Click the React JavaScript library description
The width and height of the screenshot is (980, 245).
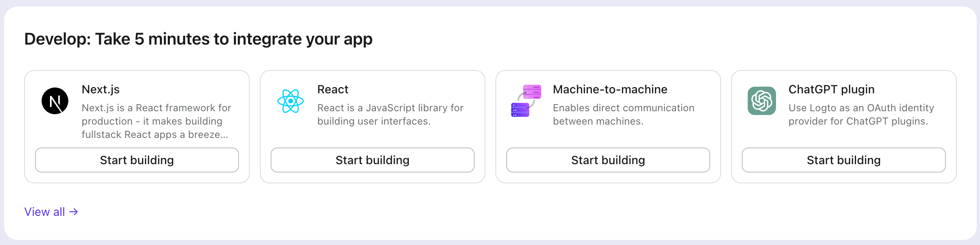(390, 115)
